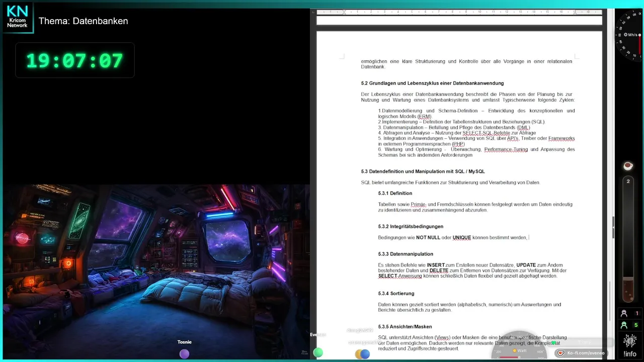The height and width of the screenshot is (362, 644).
Task: Click the coffee cup icon
Action: (628, 165)
